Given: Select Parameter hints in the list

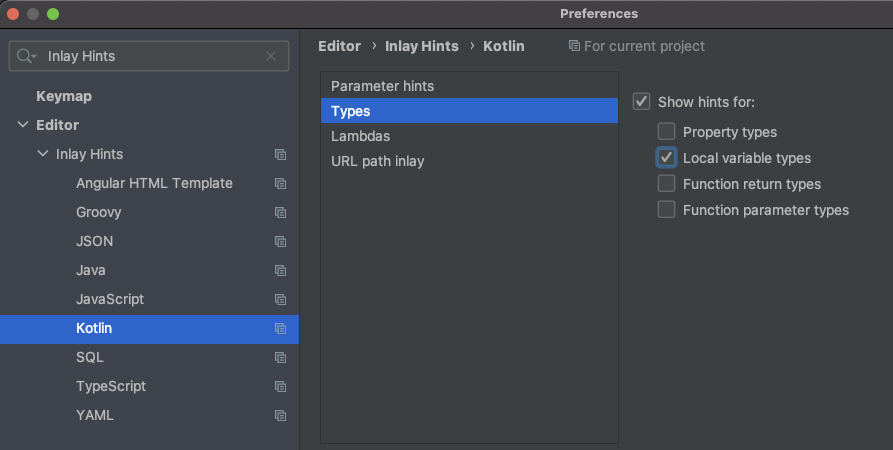Looking at the screenshot, I should 382,87.
